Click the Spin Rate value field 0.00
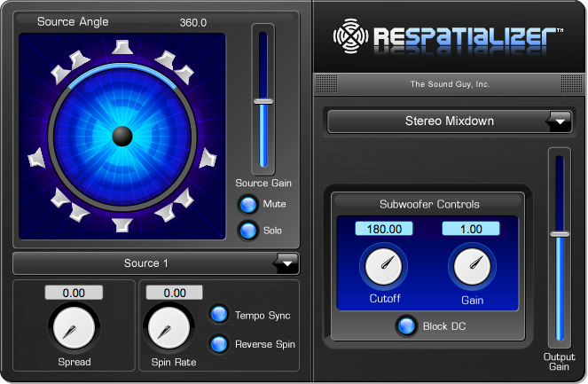Screen dimensions: 588x384 pyautogui.click(x=175, y=293)
